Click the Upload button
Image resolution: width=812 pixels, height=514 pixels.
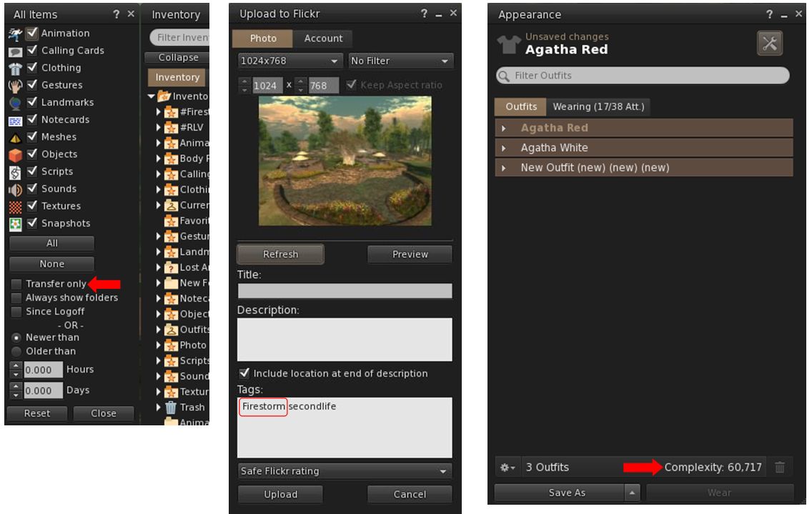tap(281, 494)
